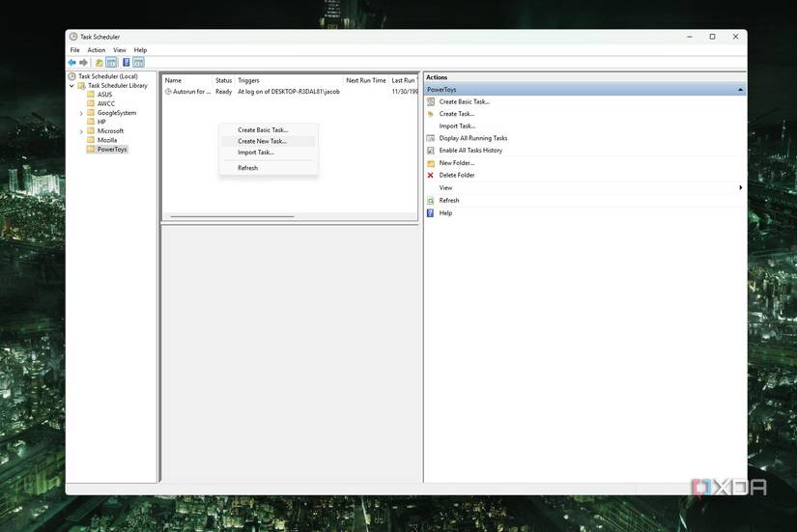Click Create Basic Task in Actions pane

[x=464, y=101]
